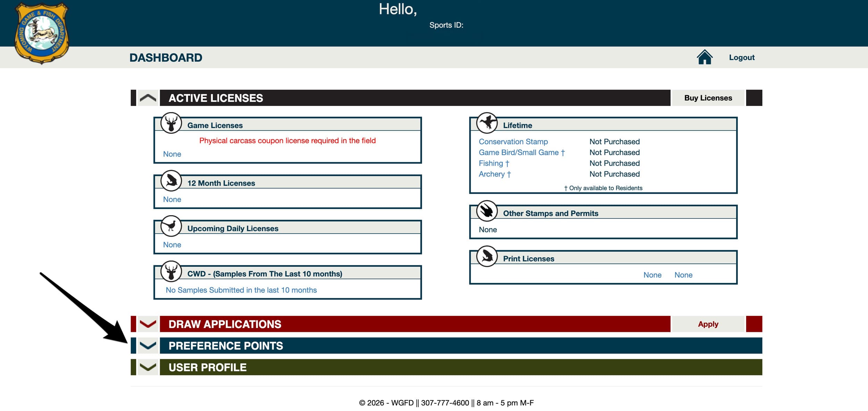Image resolution: width=868 pixels, height=411 pixels.
Task: Click the CWD samples panel heading
Action: 265,274
